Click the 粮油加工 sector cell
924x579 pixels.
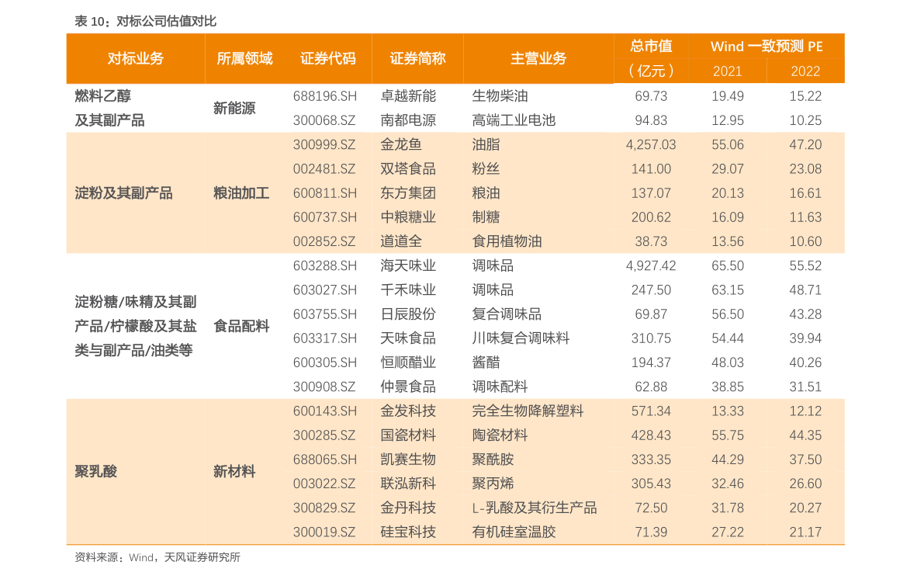tap(241, 192)
